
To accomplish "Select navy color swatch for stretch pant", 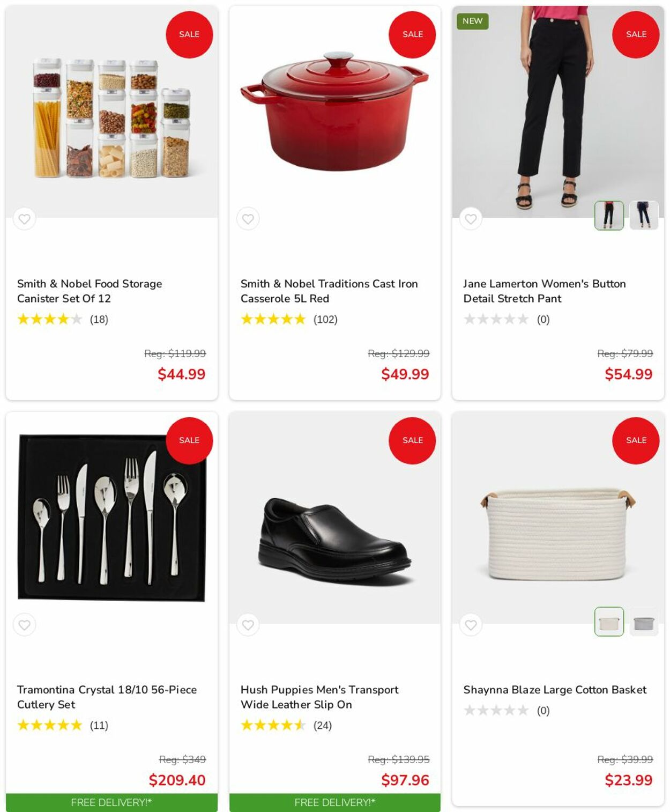I will (643, 216).
